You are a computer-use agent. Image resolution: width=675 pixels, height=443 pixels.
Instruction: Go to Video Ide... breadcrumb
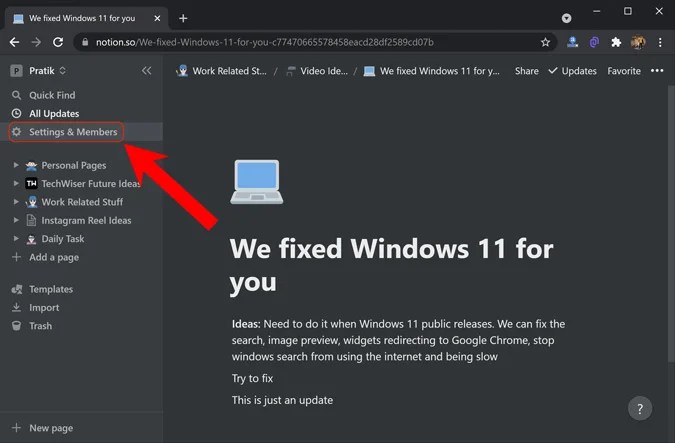click(x=317, y=71)
